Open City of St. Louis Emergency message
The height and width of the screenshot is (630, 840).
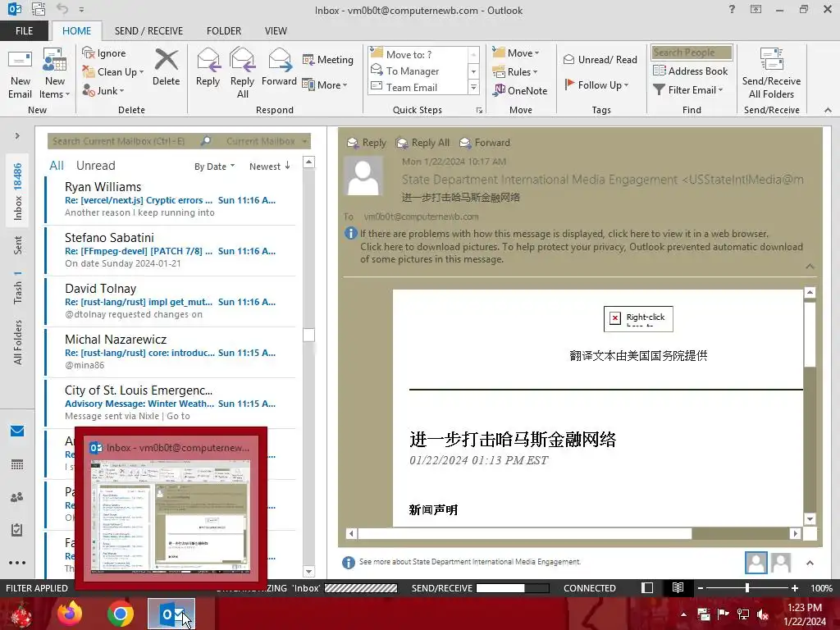point(171,403)
